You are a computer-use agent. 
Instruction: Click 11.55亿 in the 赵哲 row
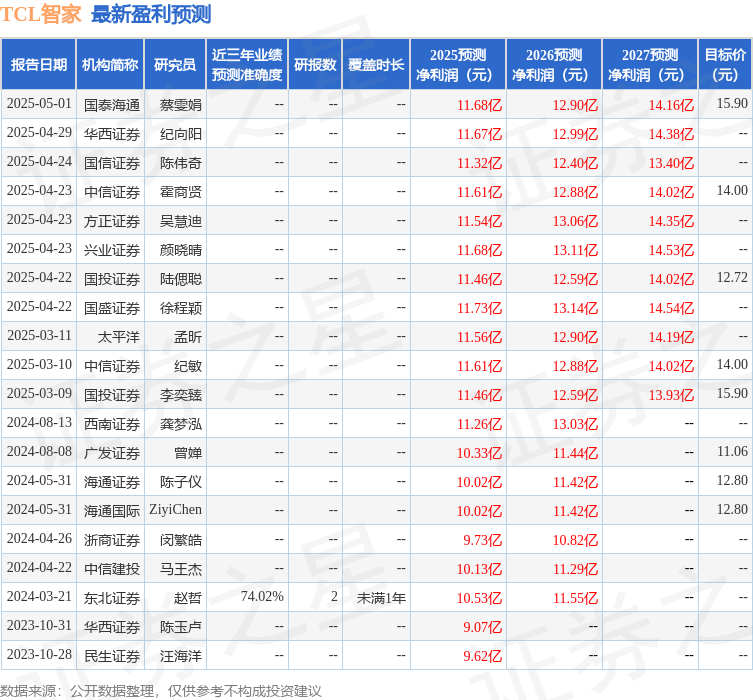(x=575, y=598)
